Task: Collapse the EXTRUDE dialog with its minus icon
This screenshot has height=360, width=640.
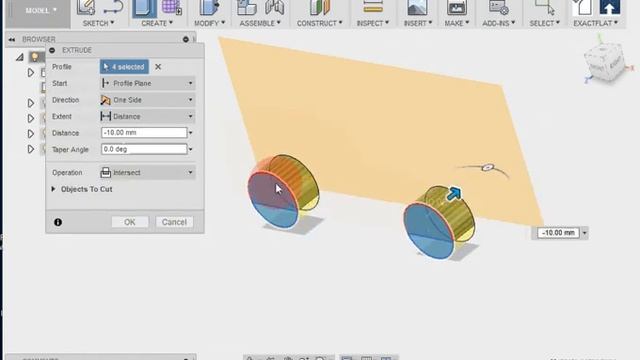Action: coord(52,50)
